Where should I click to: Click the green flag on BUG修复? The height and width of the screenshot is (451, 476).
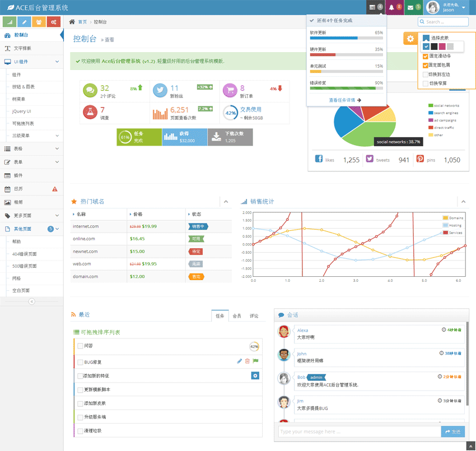255,361
